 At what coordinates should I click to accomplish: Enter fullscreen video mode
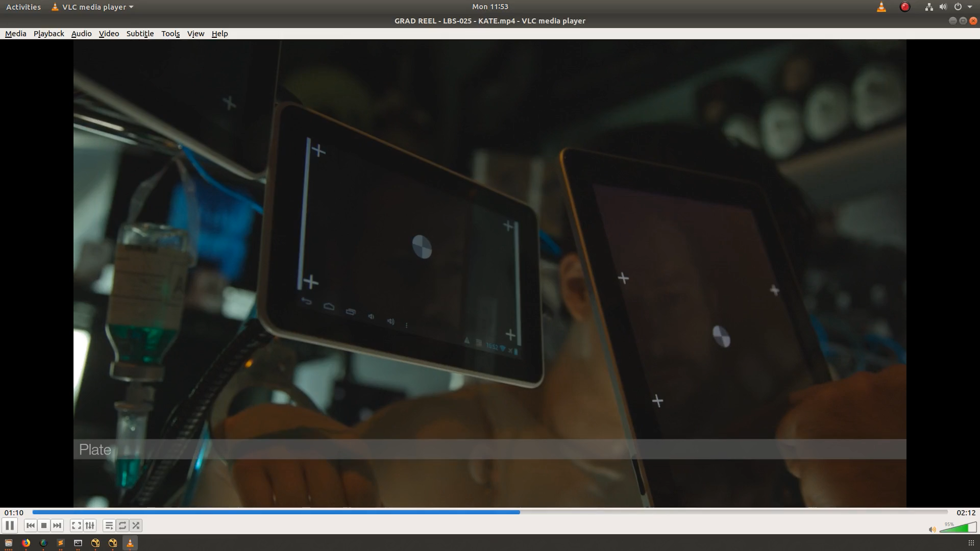pos(76,525)
